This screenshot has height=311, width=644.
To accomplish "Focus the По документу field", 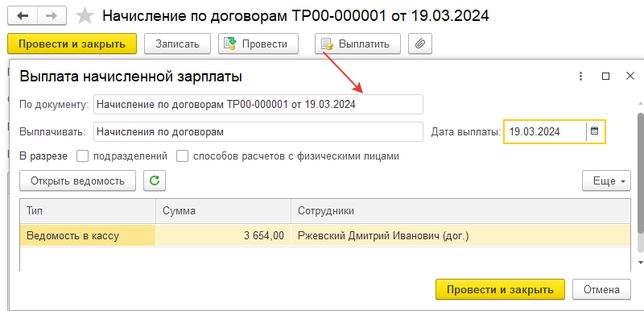I will tap(258, 105).
